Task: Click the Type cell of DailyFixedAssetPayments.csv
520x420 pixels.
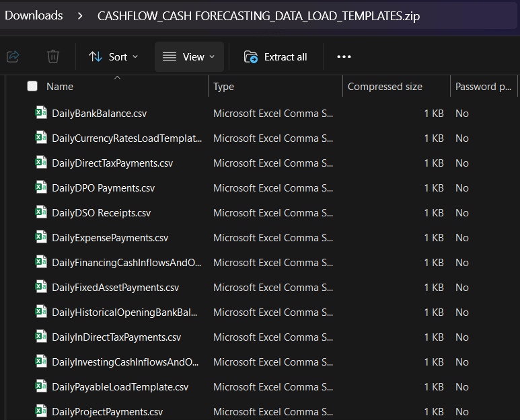Action: pyautogui.click(x=273, y=288)
